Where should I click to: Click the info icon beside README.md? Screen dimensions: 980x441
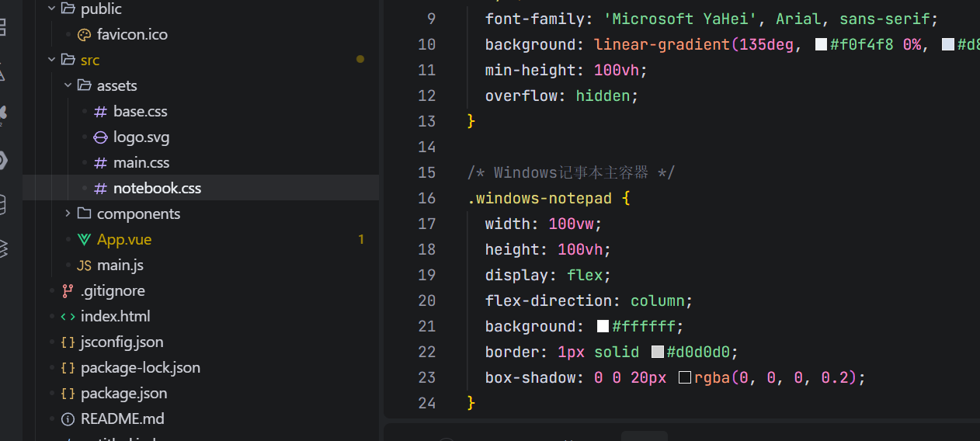pyautogui.click(x=68, y=419)
